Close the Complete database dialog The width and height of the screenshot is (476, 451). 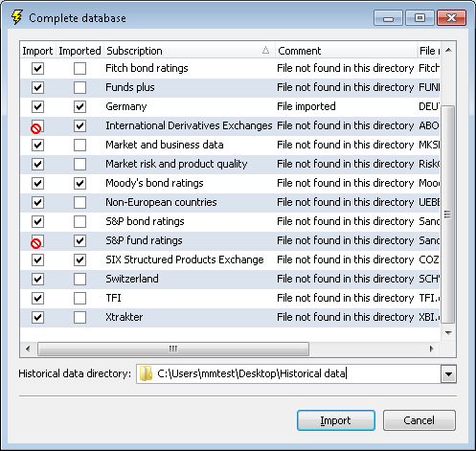(x=451, y=18)
